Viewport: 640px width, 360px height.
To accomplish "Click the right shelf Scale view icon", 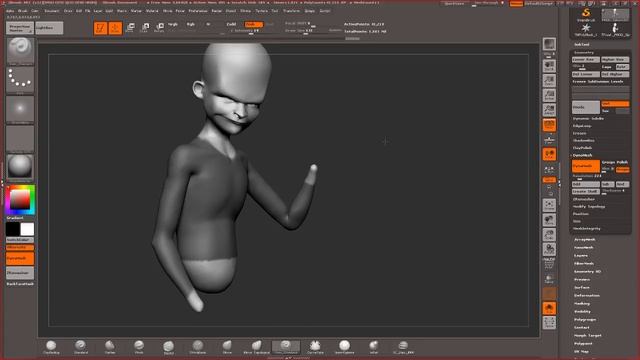I will (x=549, y=234).
